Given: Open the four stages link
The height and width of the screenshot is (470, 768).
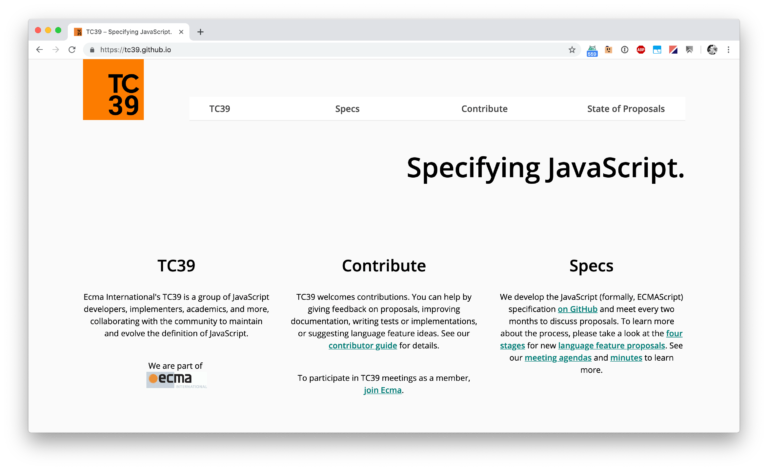Looking at the screenshot, I should pyautogui.click(x=674, y=334).
